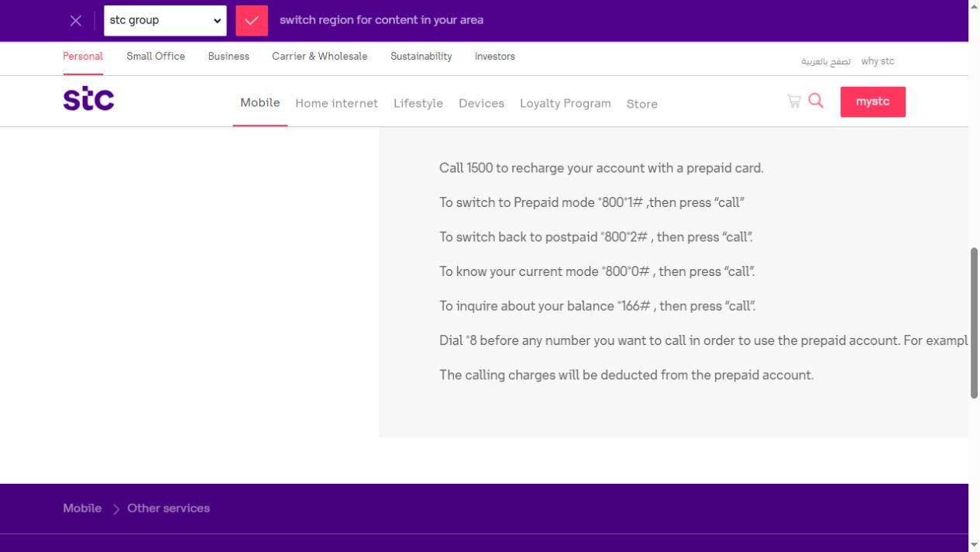
Task: Click the 'To know your current mode' line
Action: (x=597, y=271)
